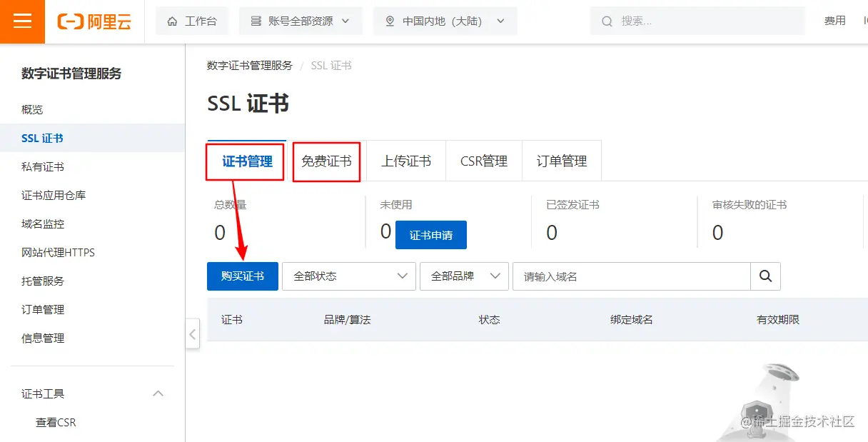Switch to the 证书管理 tab
Image resolution: width=868 pixels, height=442 pixels.
coord(247,161)
